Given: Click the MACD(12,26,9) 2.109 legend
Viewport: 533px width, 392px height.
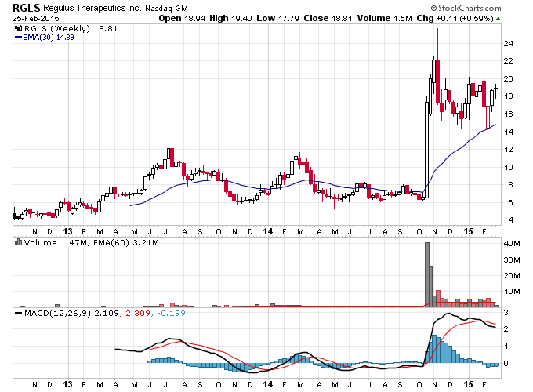Looking at the screenshot, I should click(x=71, y=313).
